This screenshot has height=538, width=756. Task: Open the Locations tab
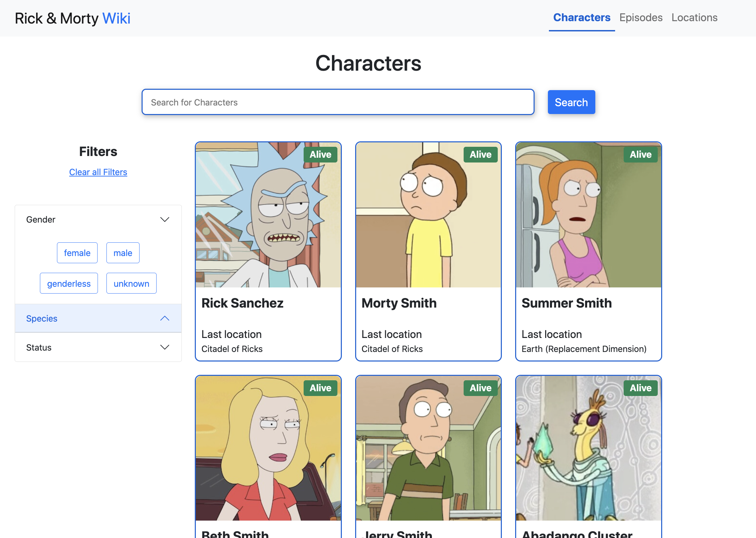[x=694, y=18]
